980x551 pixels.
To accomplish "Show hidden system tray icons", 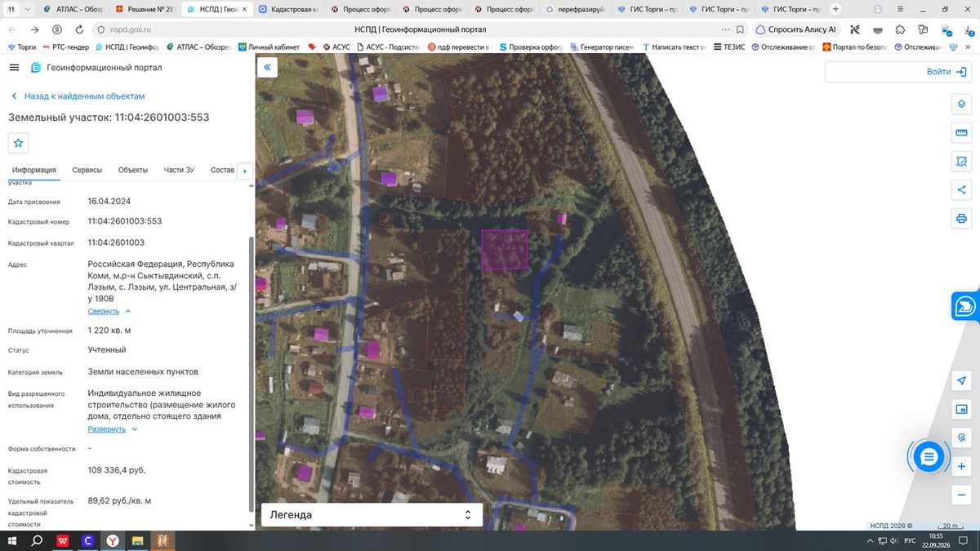I will (x=868, y=540).
